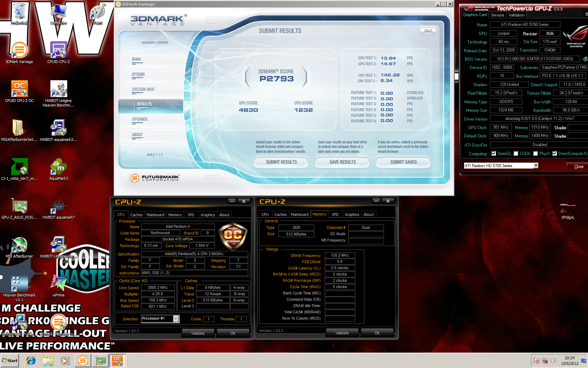Select the 13-1_vista_win7 AMD driver icon
The height and width of the screenshot is (368, 588).
click(19, 169)
